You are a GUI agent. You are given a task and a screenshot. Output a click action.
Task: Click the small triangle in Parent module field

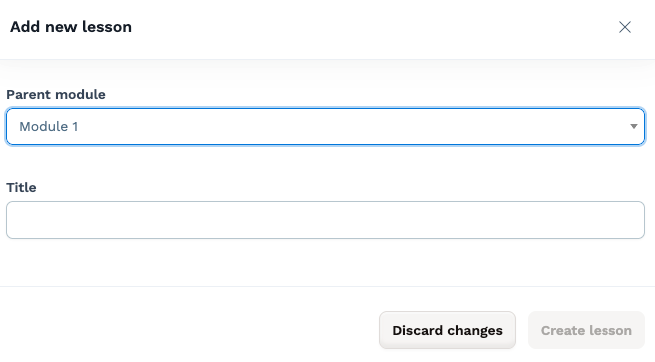click(634, 127)
